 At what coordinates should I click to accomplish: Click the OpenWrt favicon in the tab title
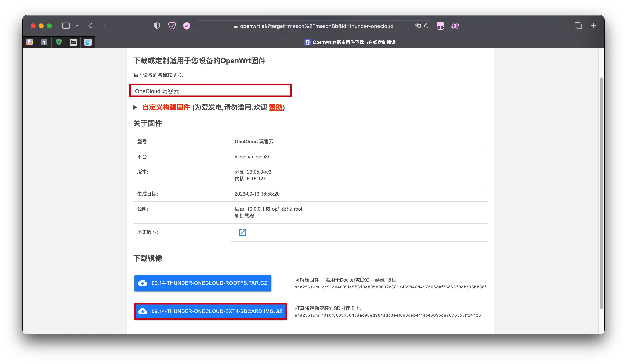click(307, 42)
